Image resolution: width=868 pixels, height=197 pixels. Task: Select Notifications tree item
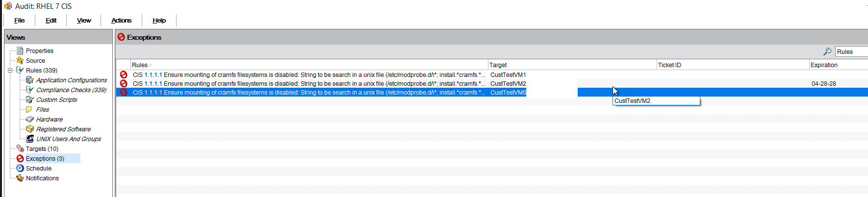pos(42,178)
